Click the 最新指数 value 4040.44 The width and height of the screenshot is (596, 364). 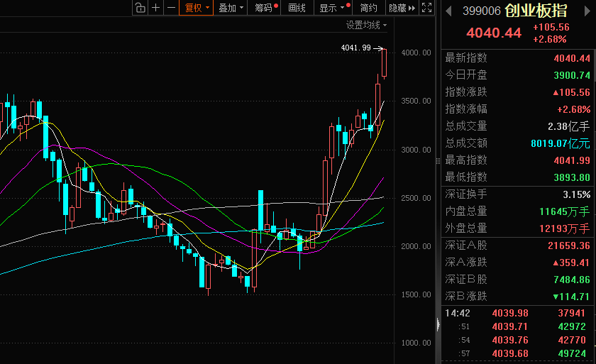click(x=572, y=58)
